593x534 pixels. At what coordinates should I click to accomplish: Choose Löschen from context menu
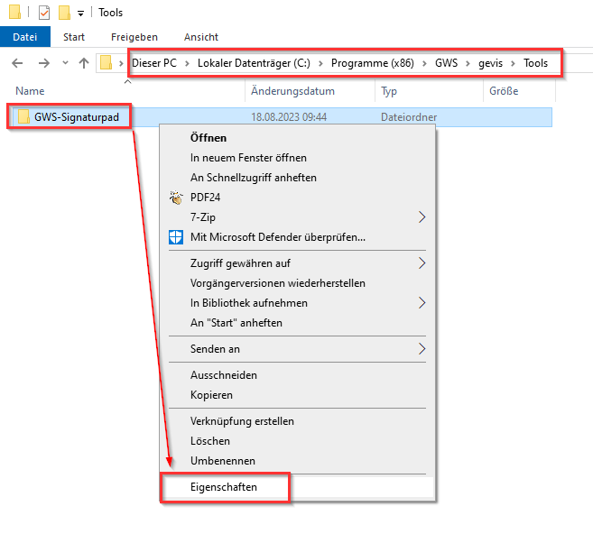pyautogui.click(x=297, y=441)
